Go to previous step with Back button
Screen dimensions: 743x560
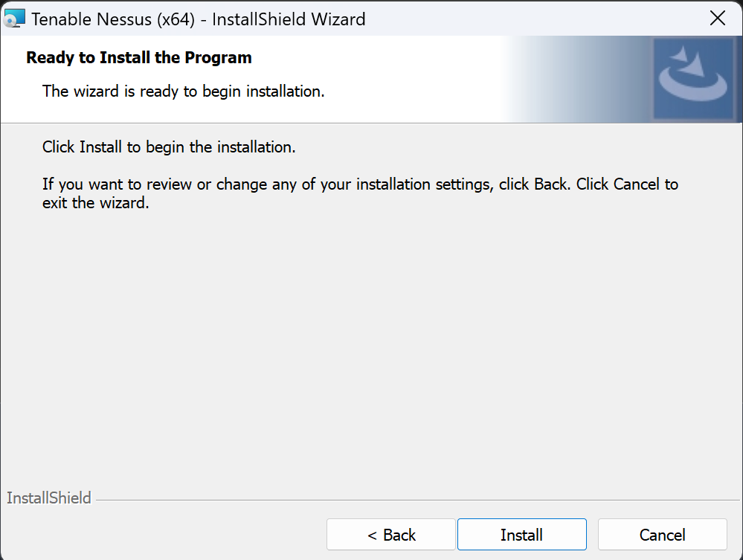(391, 535)
